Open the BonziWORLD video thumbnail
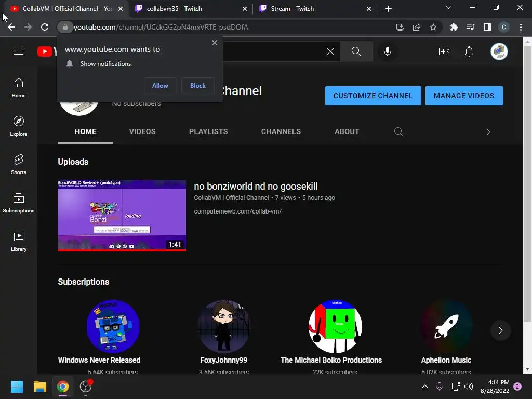 [122, 216]
